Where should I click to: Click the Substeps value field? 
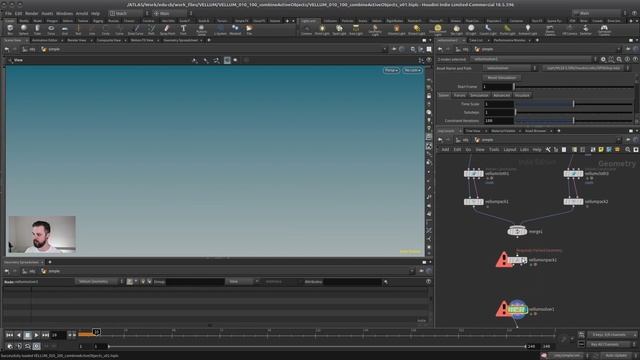(x=498, y=112)
